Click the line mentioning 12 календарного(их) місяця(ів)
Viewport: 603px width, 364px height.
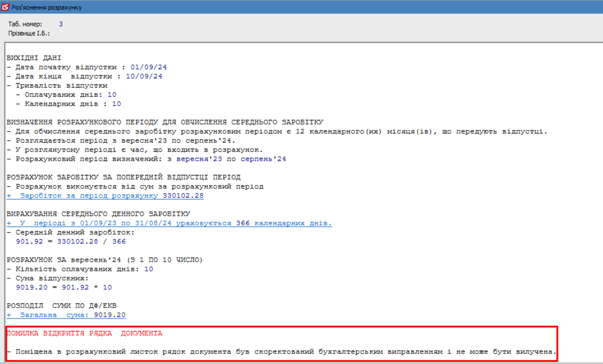[x=277, y=132]
